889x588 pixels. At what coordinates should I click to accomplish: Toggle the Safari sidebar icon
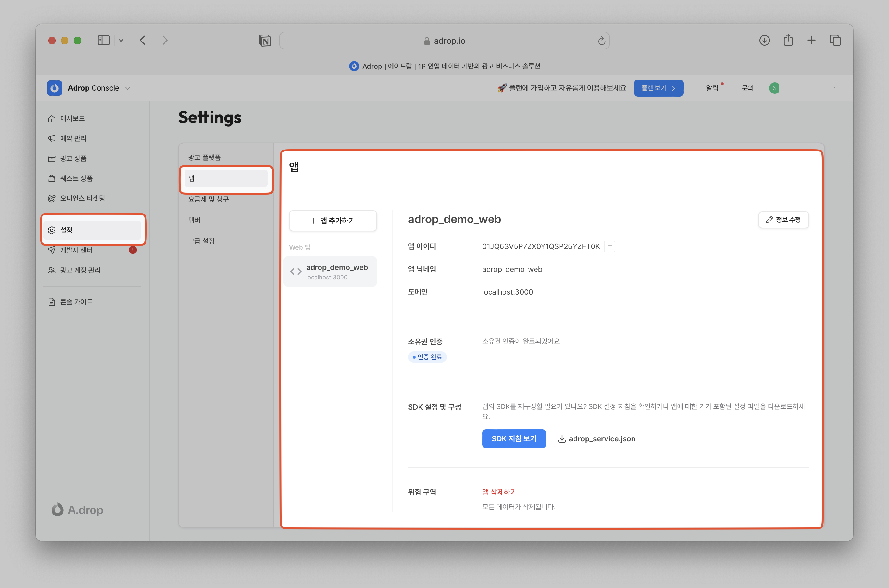click(104, 40)
